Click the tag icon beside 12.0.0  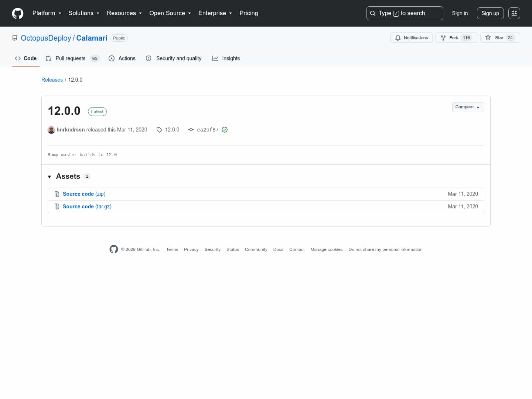click(x=159, y=130)
